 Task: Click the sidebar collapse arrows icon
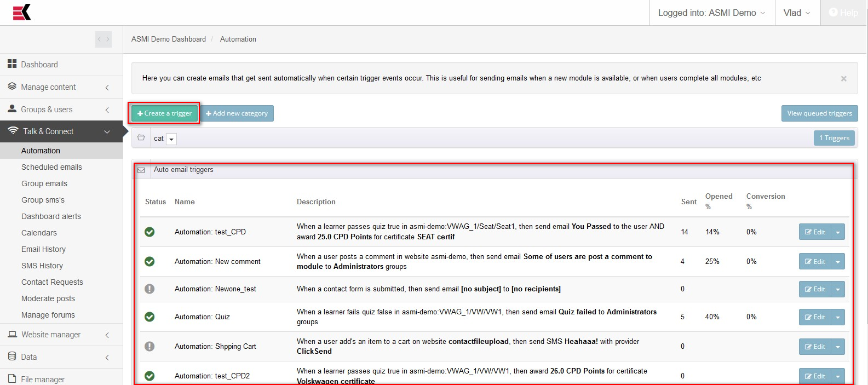pyautogui.click(x=103, y=39)
